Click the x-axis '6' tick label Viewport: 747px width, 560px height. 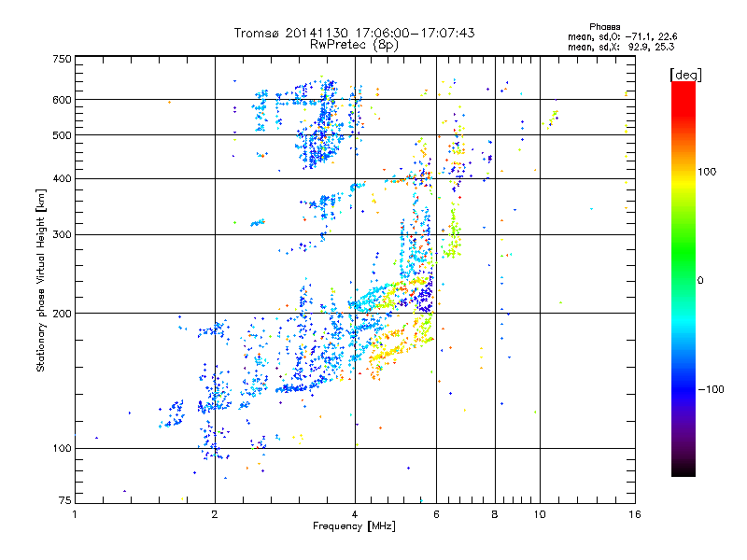(436, 514)
